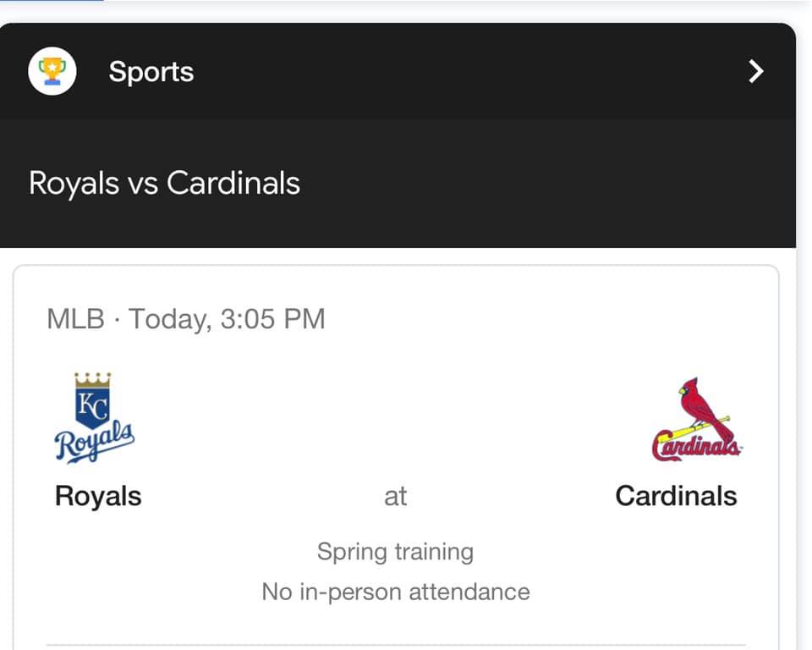Open the Sports section label
Viewport: 812px width, 650px height.
(151, 72)
